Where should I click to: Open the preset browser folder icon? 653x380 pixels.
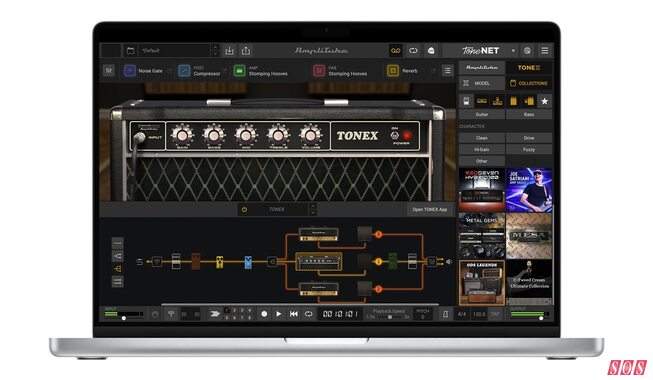(130, 50)
